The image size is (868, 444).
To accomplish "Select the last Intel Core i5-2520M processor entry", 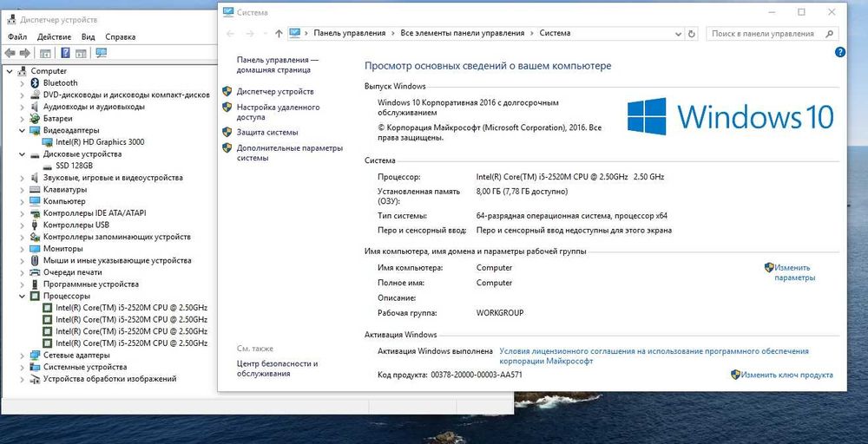I will coord(131,343).
